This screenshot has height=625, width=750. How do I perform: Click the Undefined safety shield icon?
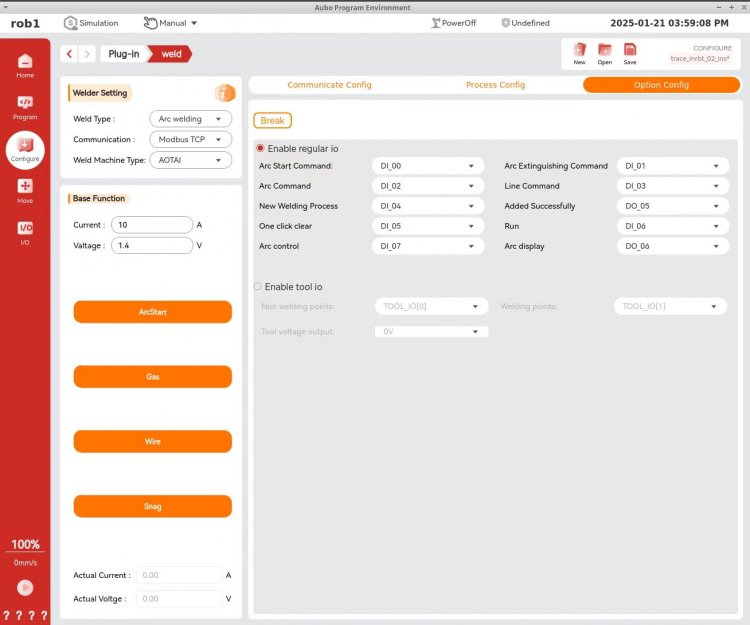[505, 23]
